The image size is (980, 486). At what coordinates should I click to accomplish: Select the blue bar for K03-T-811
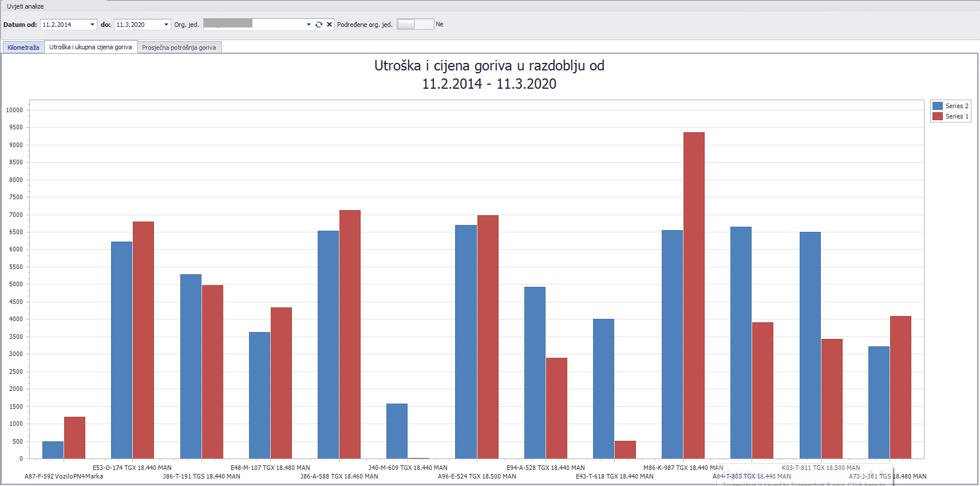click(810, 345)
